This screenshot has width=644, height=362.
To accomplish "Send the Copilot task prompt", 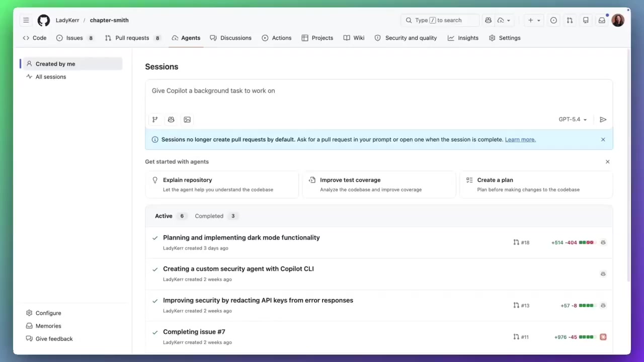I will [603, 120].
